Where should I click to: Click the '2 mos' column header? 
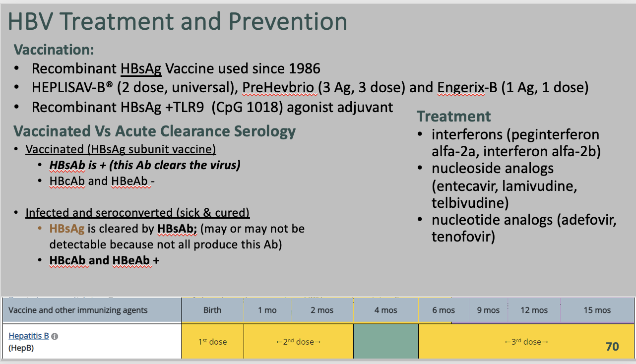(322, 310)
